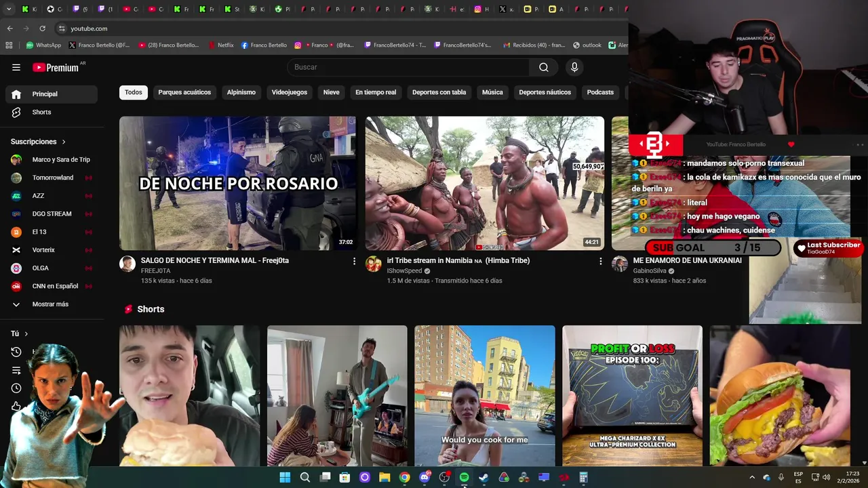This screenshot has width=868, height=488.
Task: Open the Marco y Sara de Trip channel
Action: coord(52,159)
